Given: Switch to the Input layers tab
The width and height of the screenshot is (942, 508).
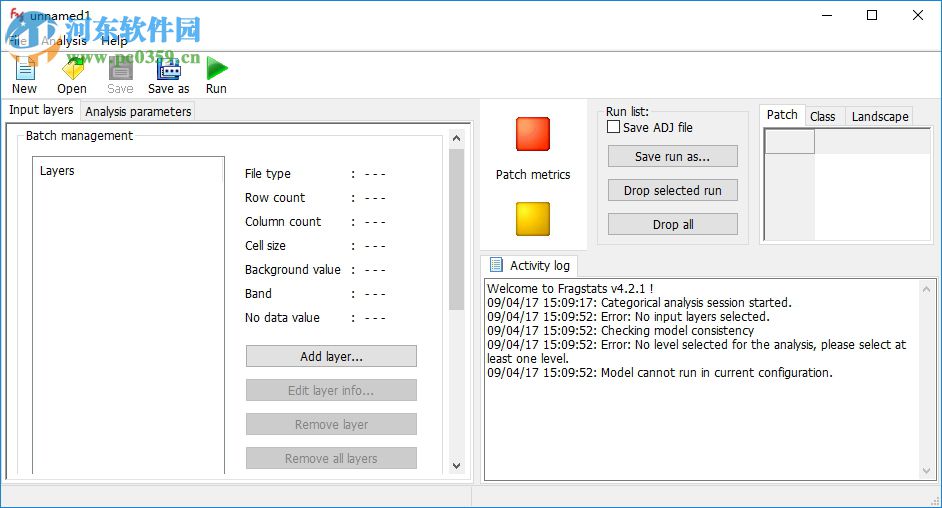Looking at the screenshot, I should click(41, 110).
